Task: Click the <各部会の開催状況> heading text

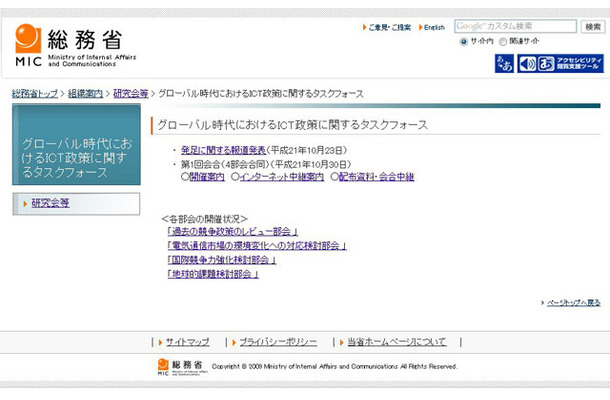Action: 204,219
